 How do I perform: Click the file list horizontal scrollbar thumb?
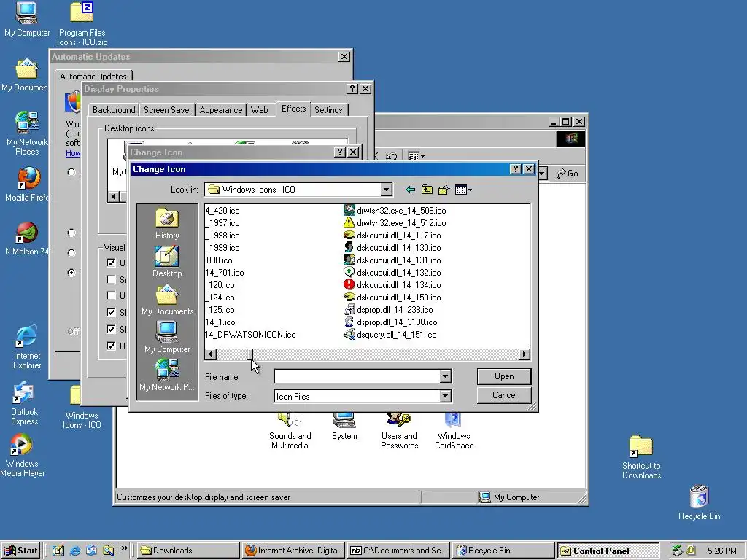coord(251,354)
